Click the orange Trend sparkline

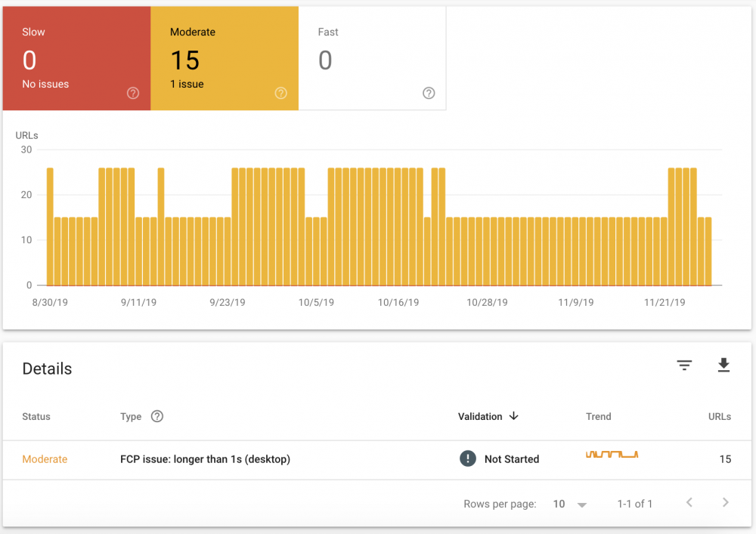(612, 455)
